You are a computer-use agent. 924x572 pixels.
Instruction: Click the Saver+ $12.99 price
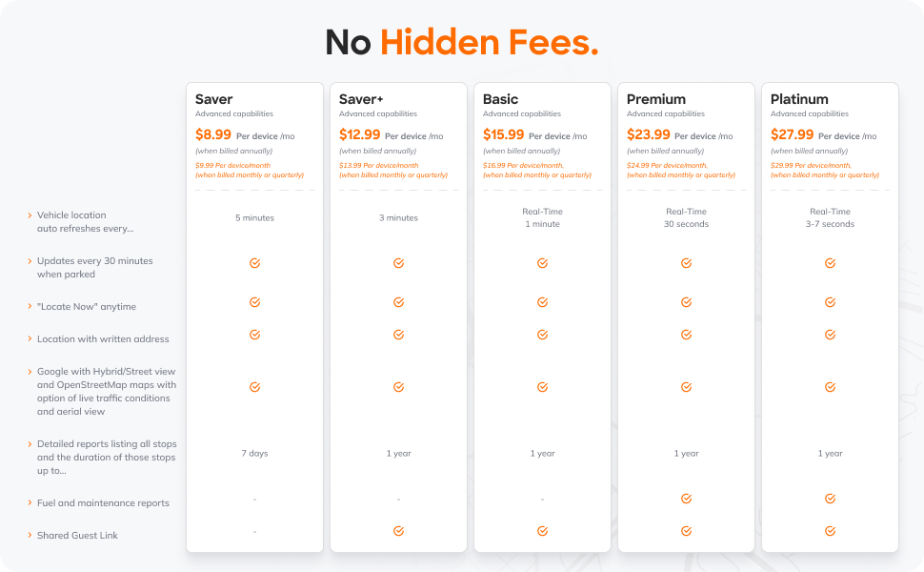tap(360, 135)
